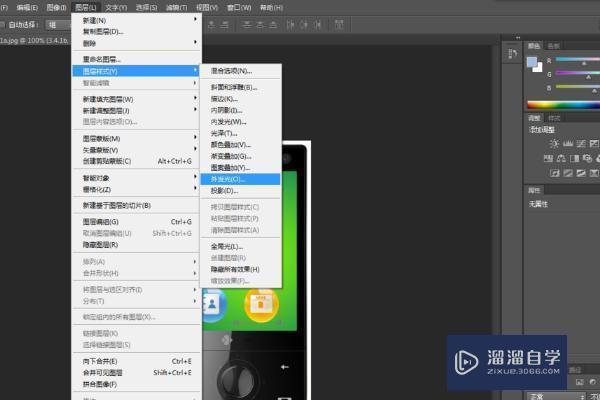Image resolution: width=600 pixels, height=400 pixels.
Task: Add a Posterize adjustment icon
Action: pos(568,173)
